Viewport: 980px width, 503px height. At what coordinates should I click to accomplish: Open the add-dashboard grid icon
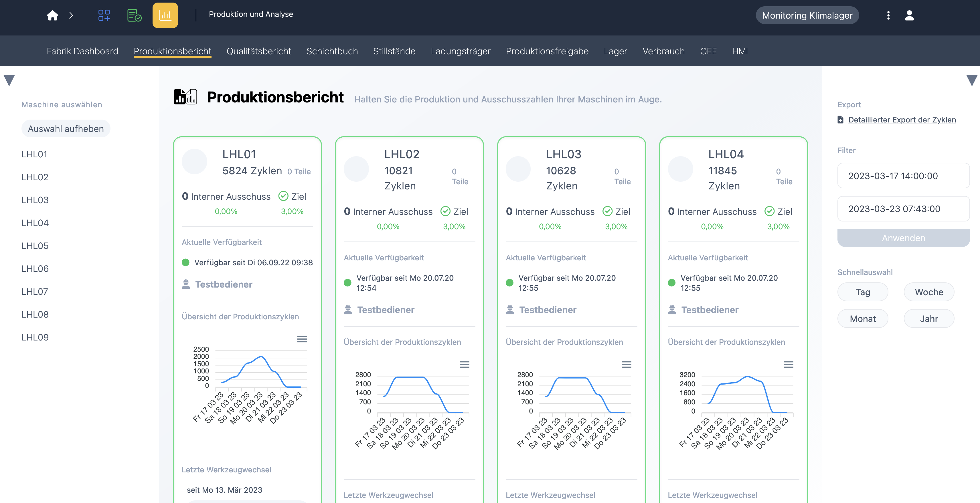[104, 15]
